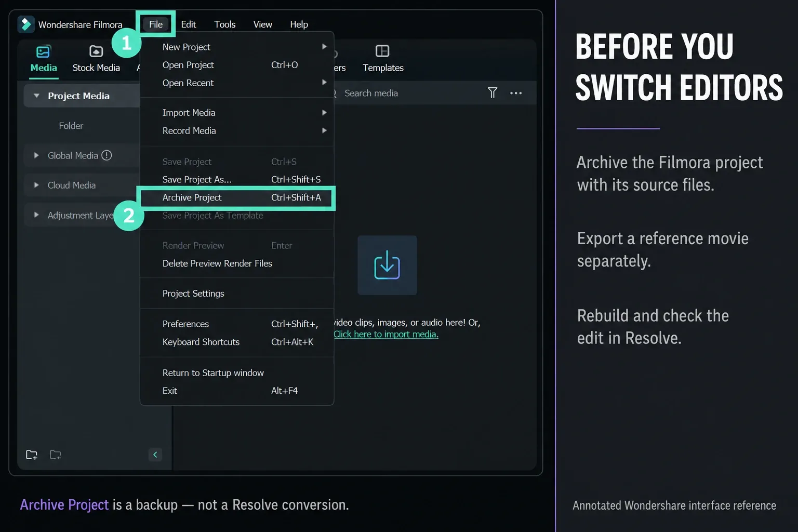Choose Exit from File menu
The image size is (798, 532).
click(237, 391)
